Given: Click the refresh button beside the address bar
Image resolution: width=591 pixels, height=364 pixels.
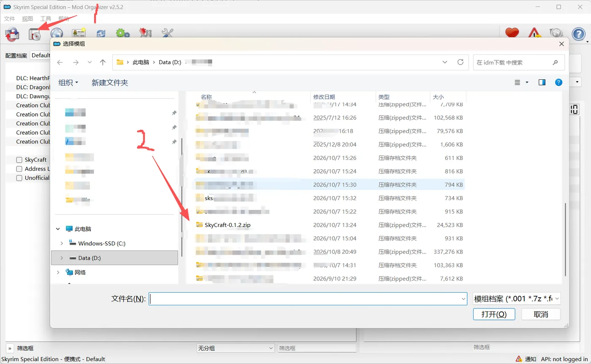Looking at the screenshot, I should (461, 62).
